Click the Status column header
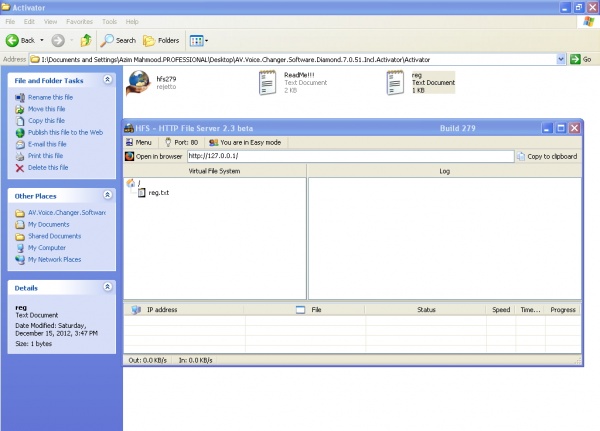The width and height of the screenshot is (600, 431). click(x=426, y=310)
